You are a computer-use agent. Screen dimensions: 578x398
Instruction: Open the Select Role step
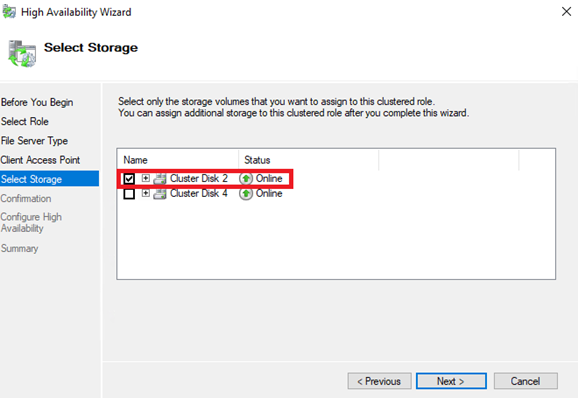point(25,121)
